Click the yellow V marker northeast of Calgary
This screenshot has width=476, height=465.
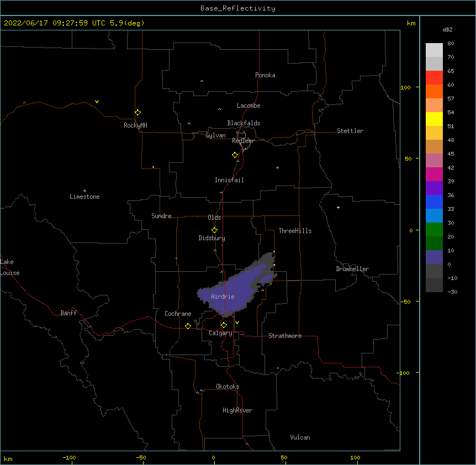click(x=237, y=323)
